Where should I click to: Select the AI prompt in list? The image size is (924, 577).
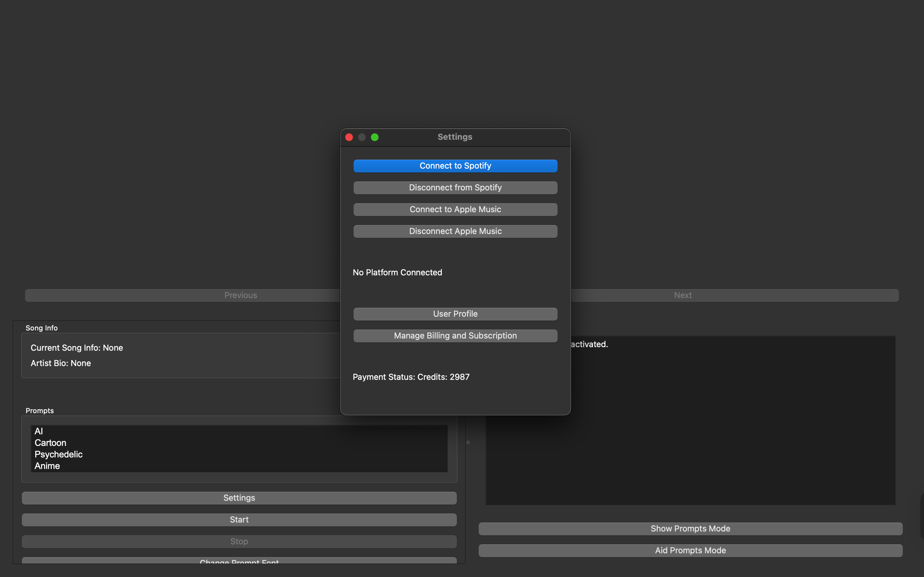click(38, 431)
